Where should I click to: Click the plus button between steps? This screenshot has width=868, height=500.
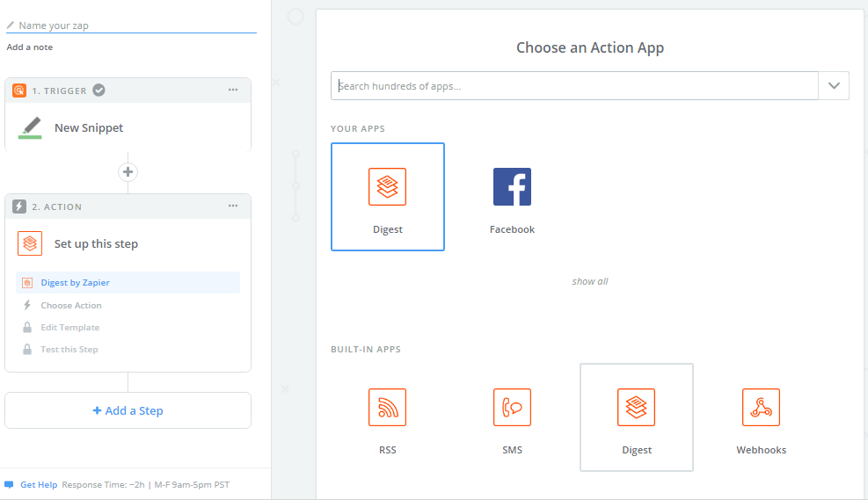(128, 172)
